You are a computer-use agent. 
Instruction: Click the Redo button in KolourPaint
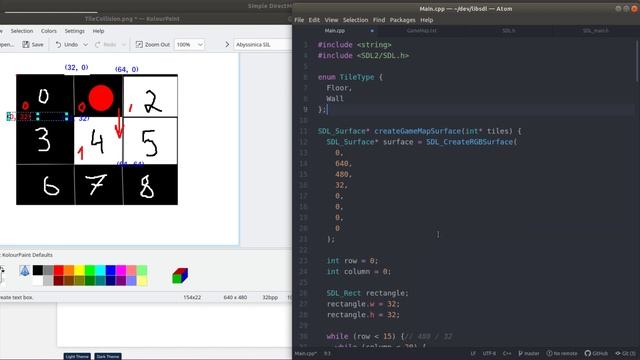105,44
